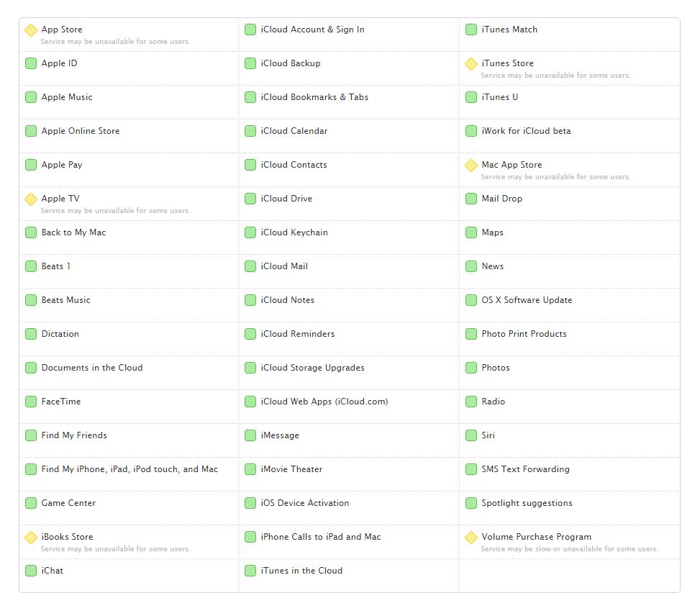Screen dimensions: 700x611
Task: Click the unavailable notice under iTunes Store
Action: pyautogui.click(x=556, y=76)
